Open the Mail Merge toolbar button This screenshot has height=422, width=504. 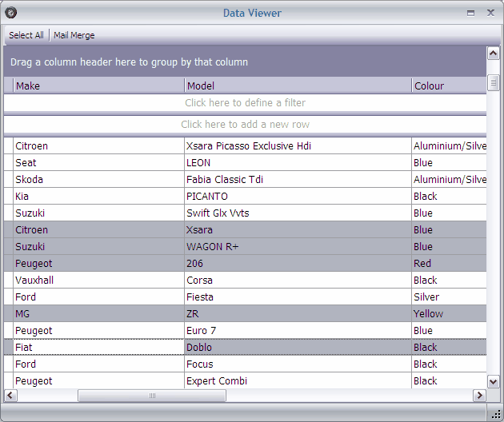74,35
